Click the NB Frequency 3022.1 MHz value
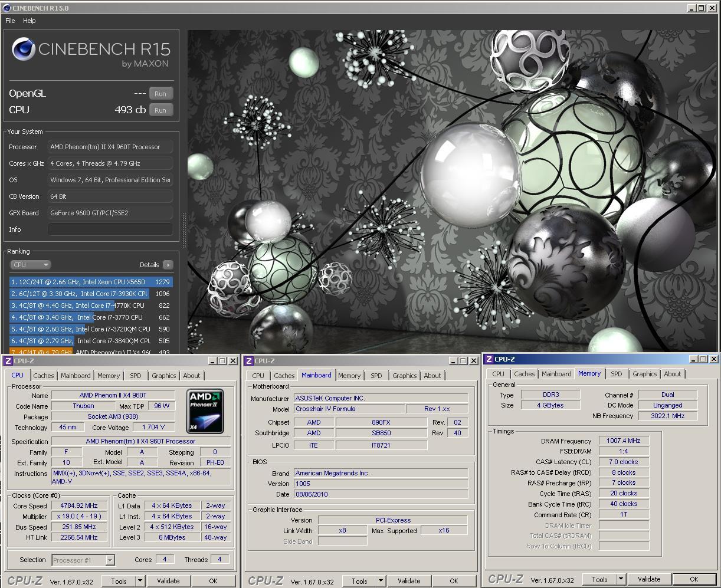This screenshot has width=721, height=588. (668, 416)
